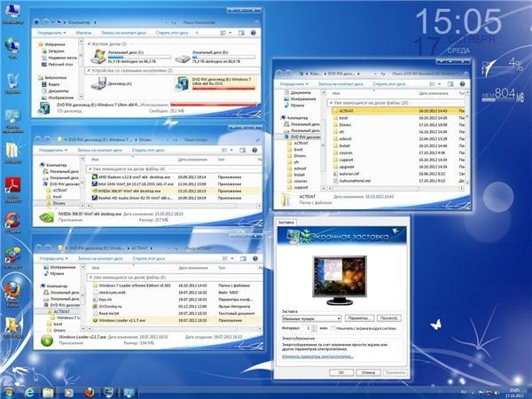Open Упорядочить dropdown in Компьютер window
Screen dimensions: 532x399
tap(51, 33)
